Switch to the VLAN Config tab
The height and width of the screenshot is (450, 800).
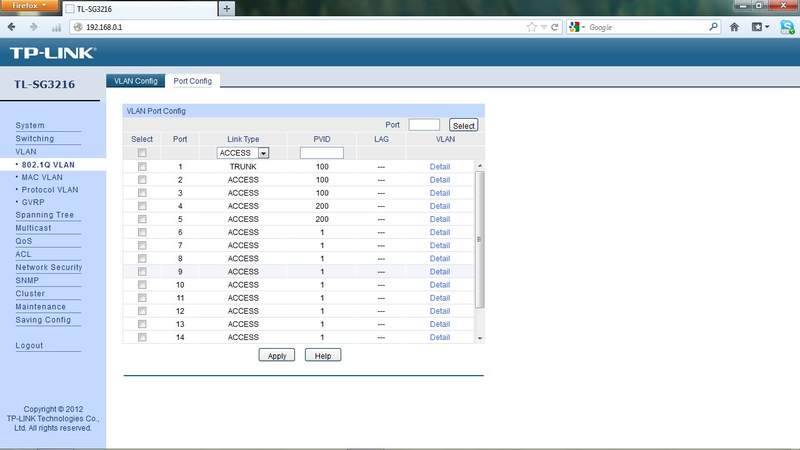pos(136,81)
